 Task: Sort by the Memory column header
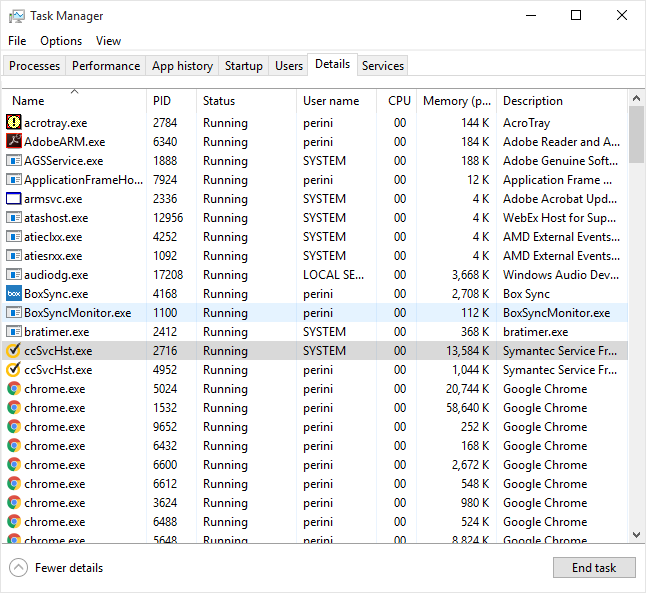pyautogui.click(x=457, y=101)
